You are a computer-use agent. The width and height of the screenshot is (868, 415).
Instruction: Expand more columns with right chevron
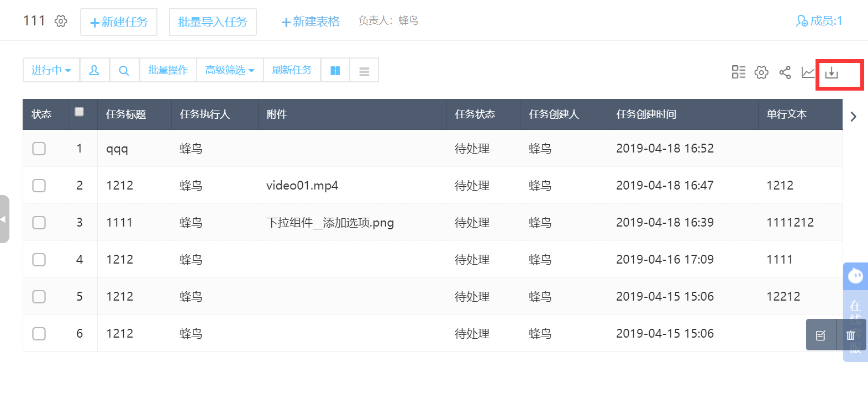(x=854, y=117)
